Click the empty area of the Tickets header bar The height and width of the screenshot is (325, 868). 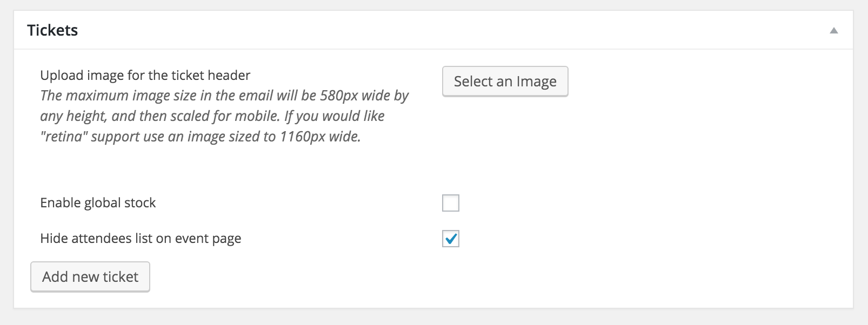click(432, 30)
